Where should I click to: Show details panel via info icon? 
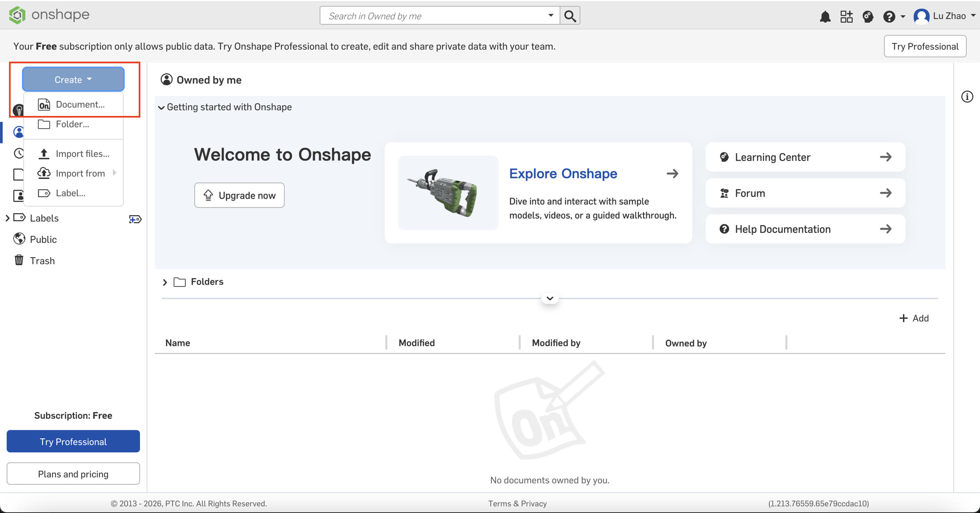(967, 96)
